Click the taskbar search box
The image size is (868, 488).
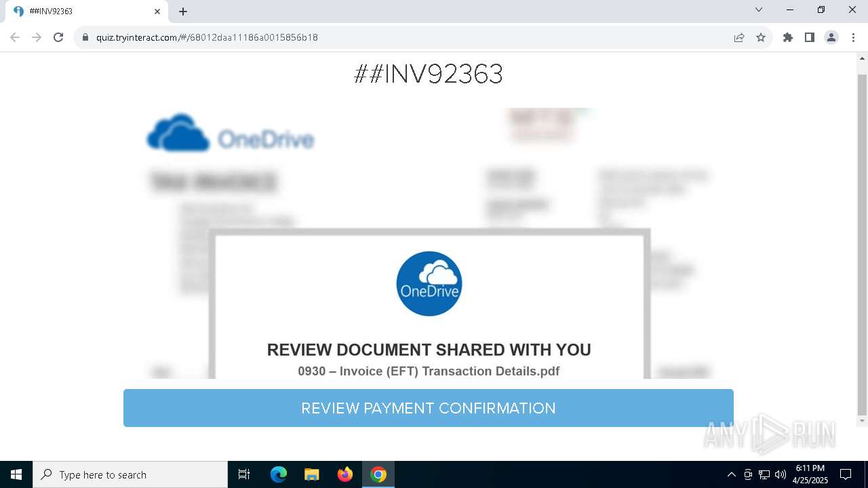coord(130,474)
